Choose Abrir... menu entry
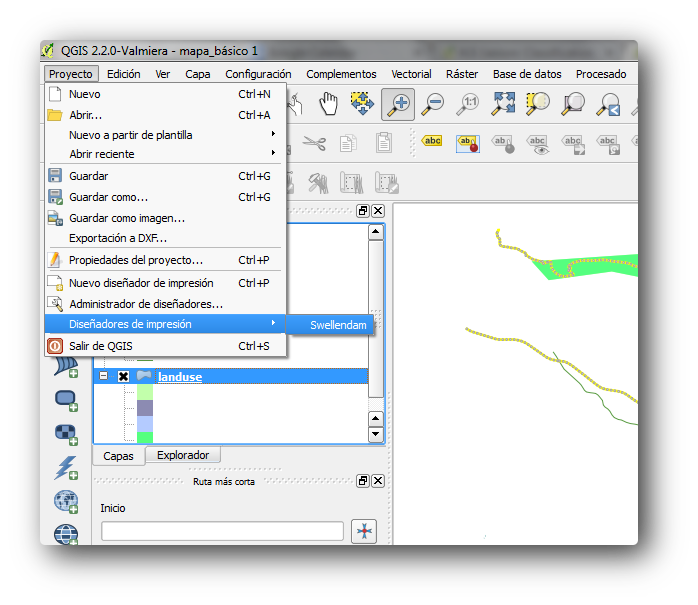The width and height of the screenshot is (698, 605). [165, 115]
